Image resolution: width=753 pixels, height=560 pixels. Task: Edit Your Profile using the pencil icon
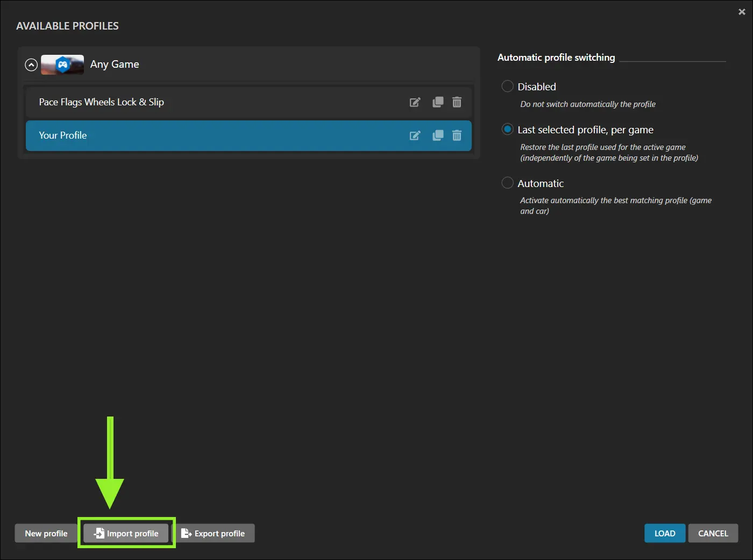point(415,135)
